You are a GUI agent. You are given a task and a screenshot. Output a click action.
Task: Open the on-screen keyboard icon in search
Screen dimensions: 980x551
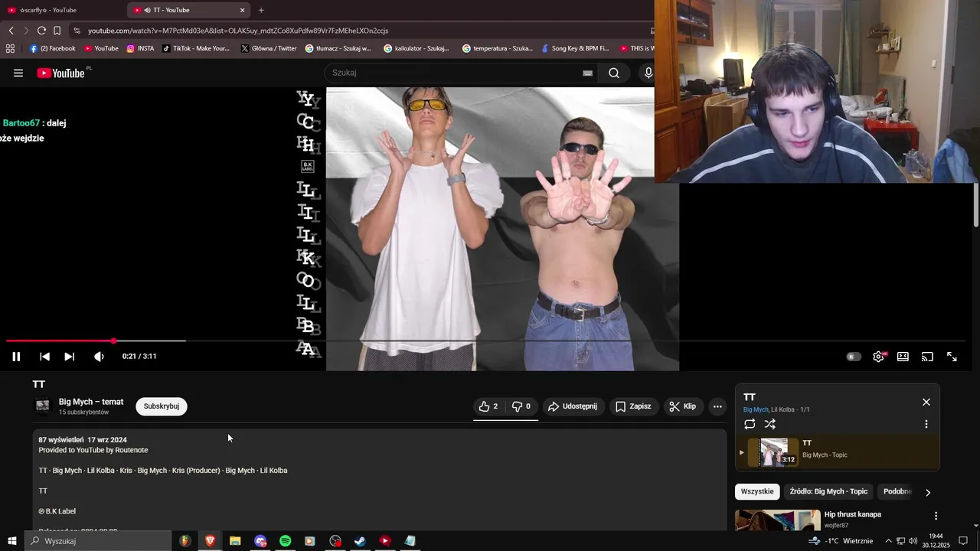587,73
